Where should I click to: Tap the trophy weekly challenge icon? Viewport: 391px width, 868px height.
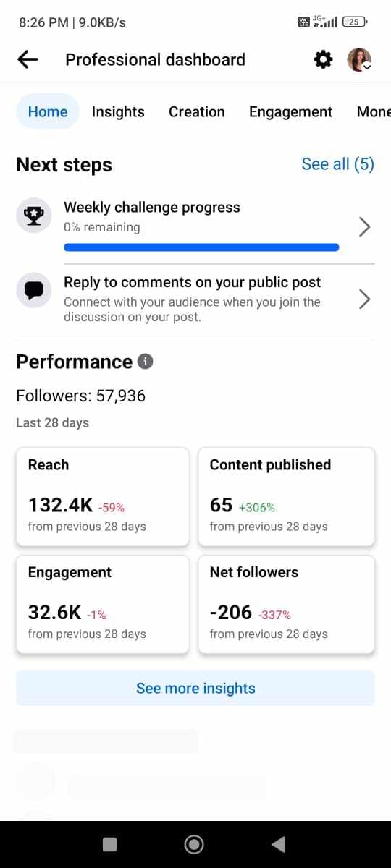[34, 216]
